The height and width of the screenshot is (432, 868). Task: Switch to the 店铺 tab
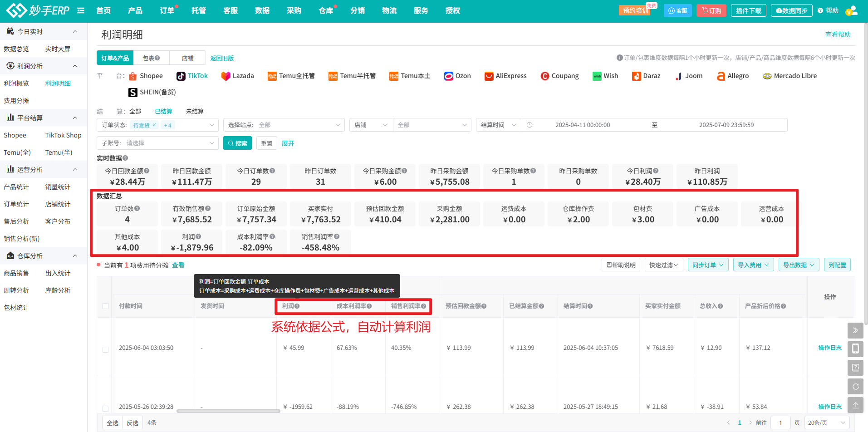[x=187, y=58]
